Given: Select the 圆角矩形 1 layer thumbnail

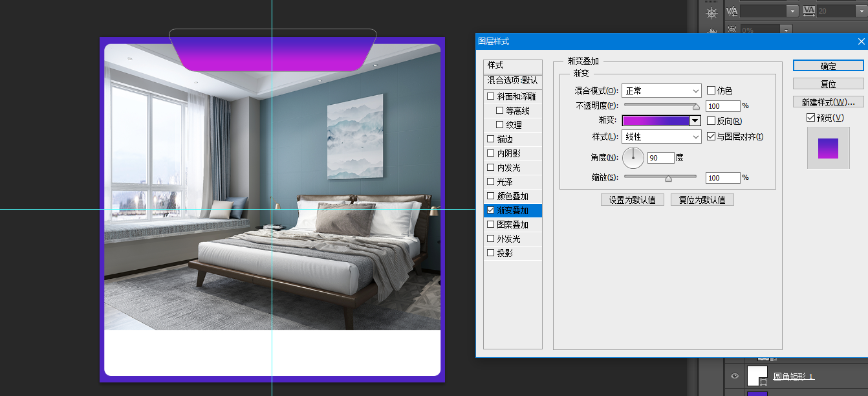Looking at the screenshot, I should point(757,376).
